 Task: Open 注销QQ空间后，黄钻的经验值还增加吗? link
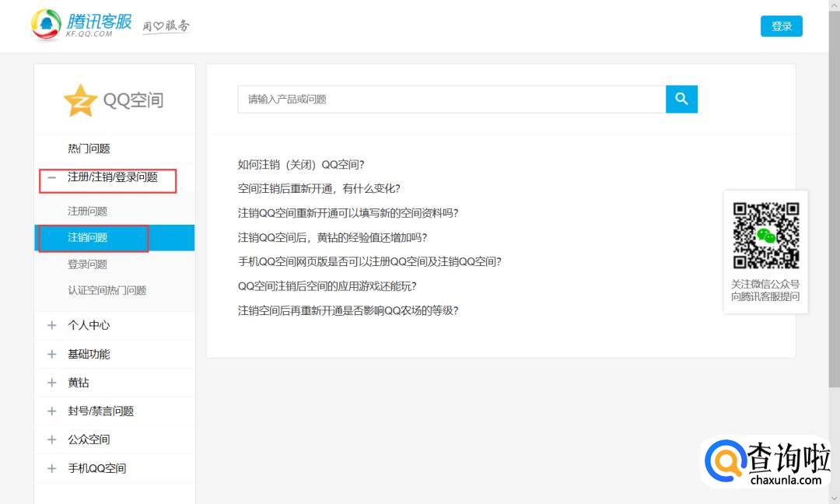coord(333,237)
